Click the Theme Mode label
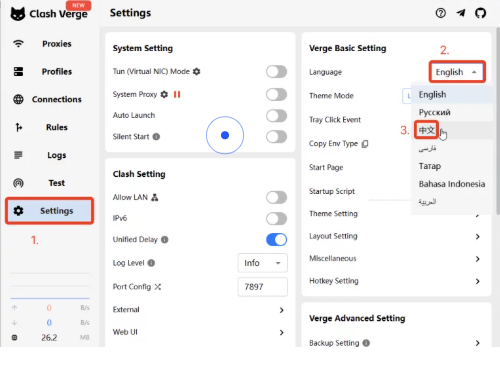 [331, 96]
